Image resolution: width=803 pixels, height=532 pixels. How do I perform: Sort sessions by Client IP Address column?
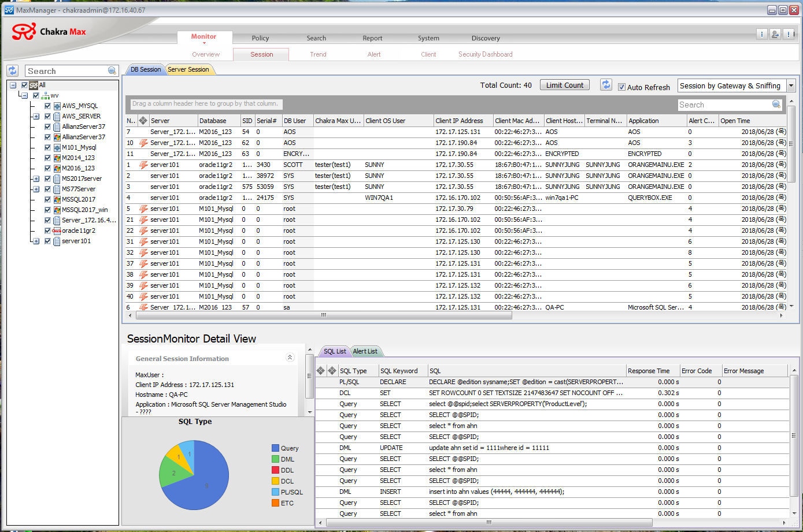463,121
